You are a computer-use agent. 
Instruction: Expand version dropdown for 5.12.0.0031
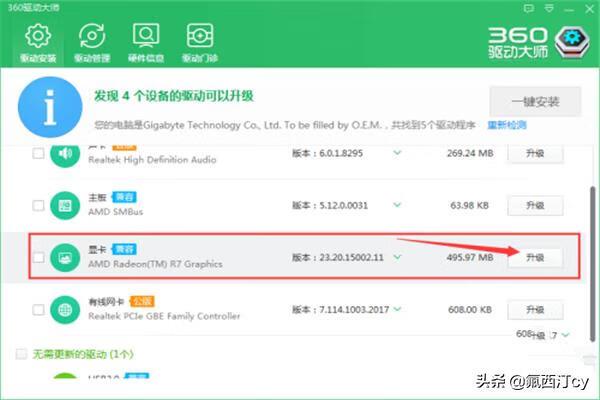point(397,205)
